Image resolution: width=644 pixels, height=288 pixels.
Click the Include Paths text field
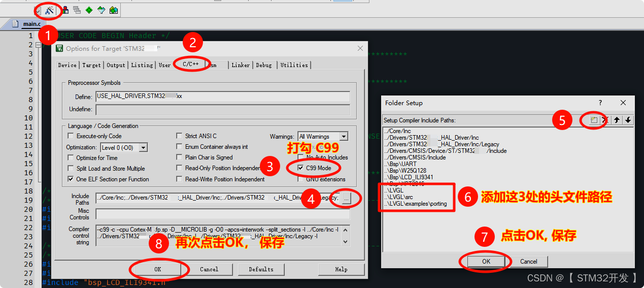coord(217,198)
